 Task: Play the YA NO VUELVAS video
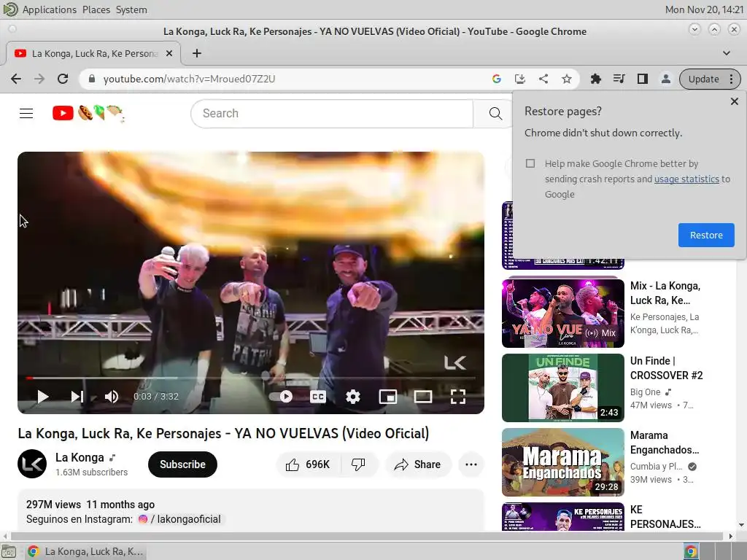pyautogui.click(x=43, y=397)
